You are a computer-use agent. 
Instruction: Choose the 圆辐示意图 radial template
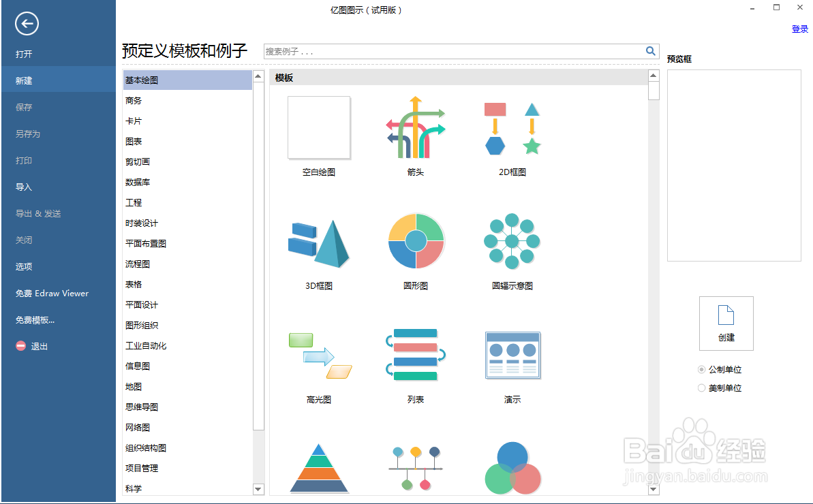(x=512, y=241)
